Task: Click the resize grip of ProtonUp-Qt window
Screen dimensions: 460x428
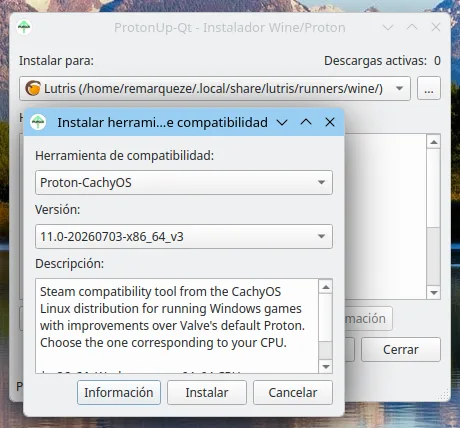Action: click(x=444, y=395)
